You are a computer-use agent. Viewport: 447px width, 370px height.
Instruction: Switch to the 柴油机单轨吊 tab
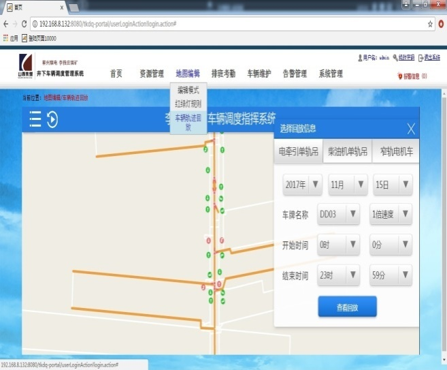coord(348,152)
